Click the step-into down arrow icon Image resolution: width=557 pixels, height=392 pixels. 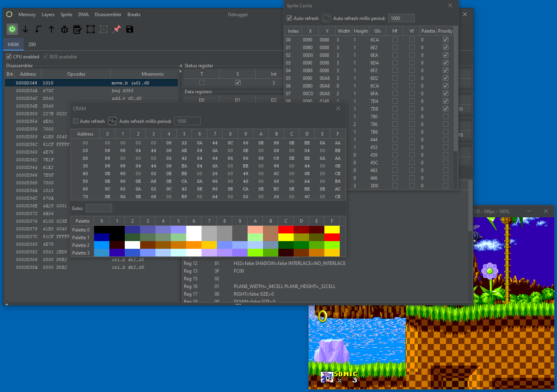click(x=25, y=29)
